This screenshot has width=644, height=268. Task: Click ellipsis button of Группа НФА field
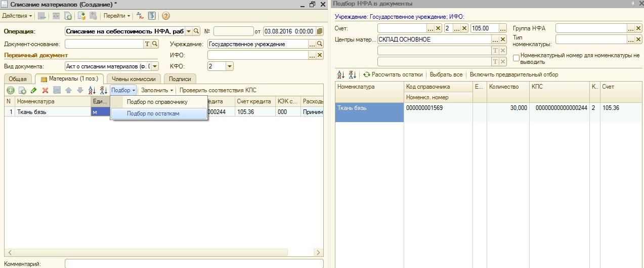631,28
